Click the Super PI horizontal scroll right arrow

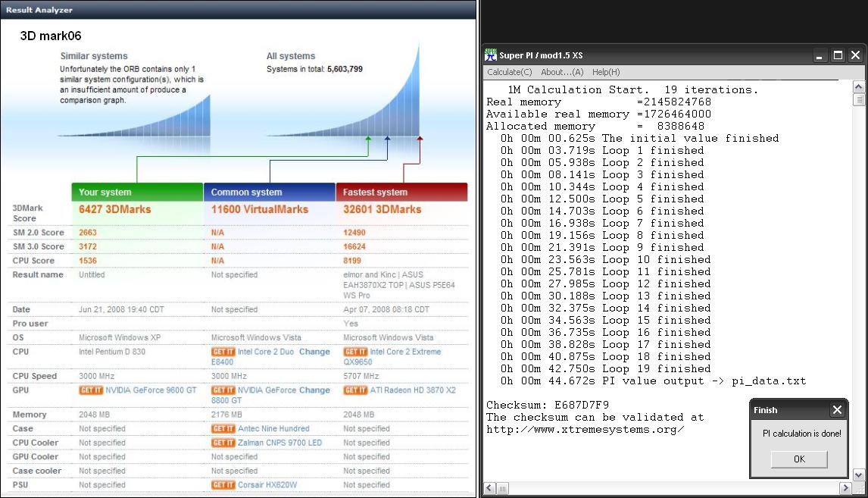(x=845, y=488)
